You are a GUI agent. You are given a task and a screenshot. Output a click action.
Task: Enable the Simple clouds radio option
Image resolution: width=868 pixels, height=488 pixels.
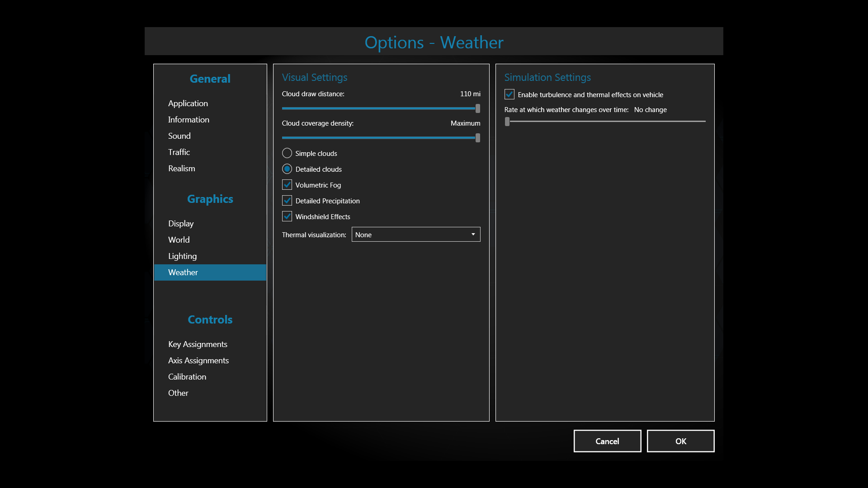287,153
